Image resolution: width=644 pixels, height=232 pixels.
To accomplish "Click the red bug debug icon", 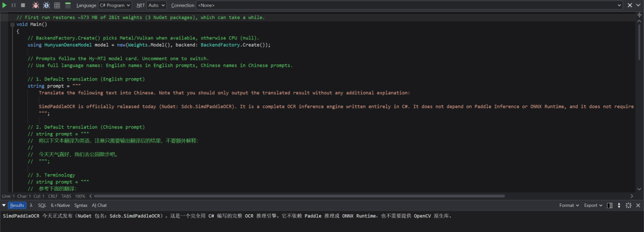I will coord(35,5).
